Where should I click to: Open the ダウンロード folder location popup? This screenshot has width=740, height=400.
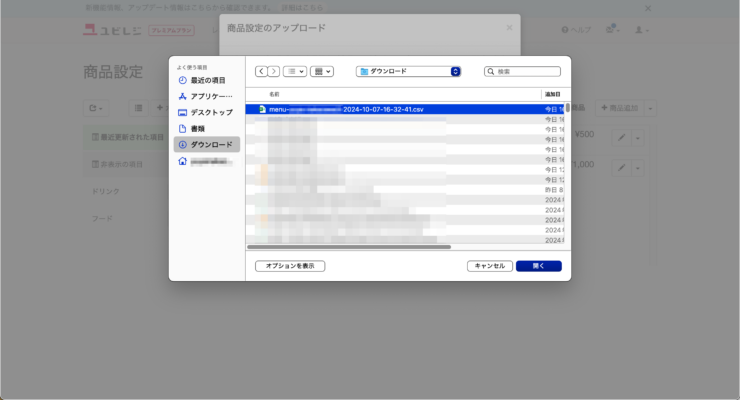tap(408, 71)
